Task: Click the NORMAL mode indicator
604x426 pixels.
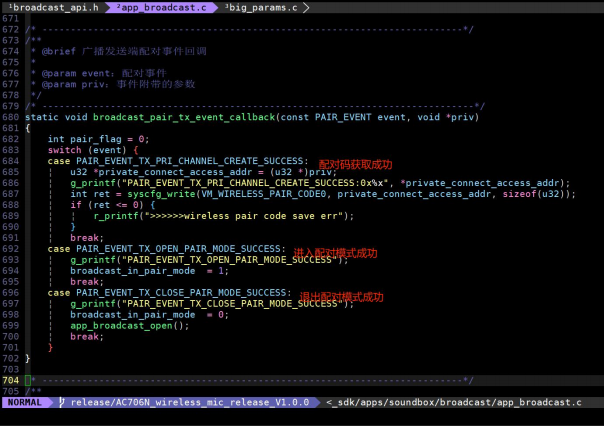Action: point(24,402)
